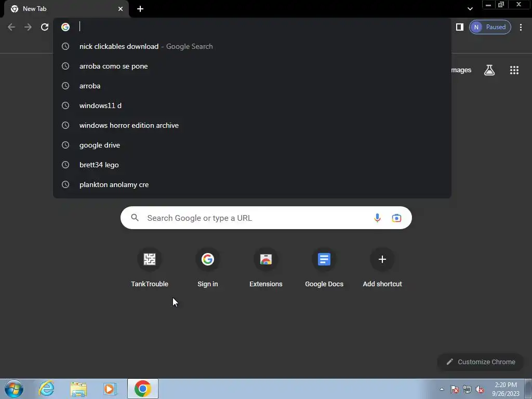Open the Sign in shortcut
This screenshot has width=532, height=399.
tap(208, 268)
